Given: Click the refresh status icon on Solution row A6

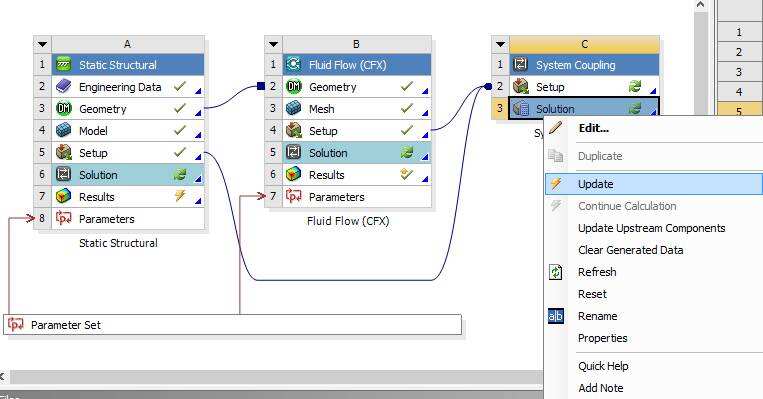Looking at the screenshot, I should [180, 174].
